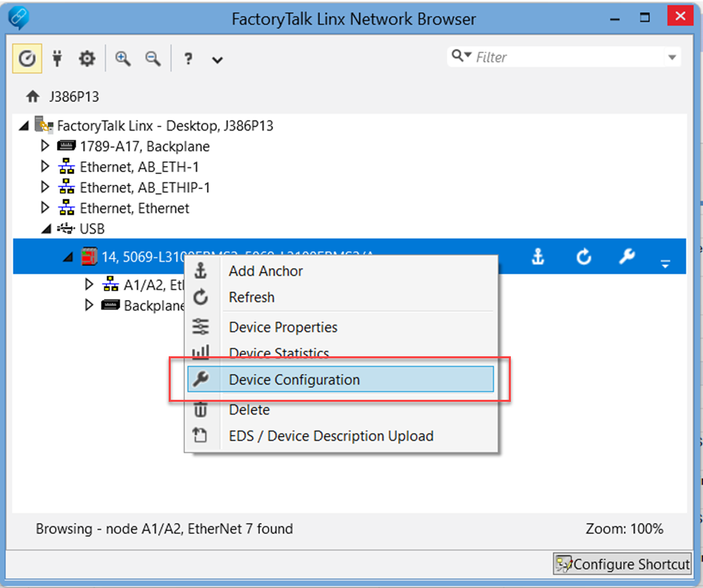Select Device Configuration from context menu
Viewport: 703px width, 588px height.
pos(294,380)
